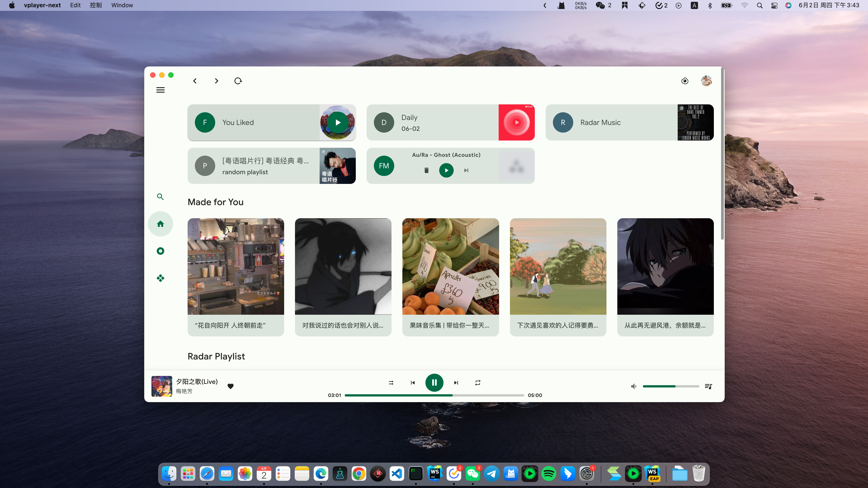This screenshot has height=488, width=868.
Task: Click the now-playing album cover
Action: (x=162, y=386)
